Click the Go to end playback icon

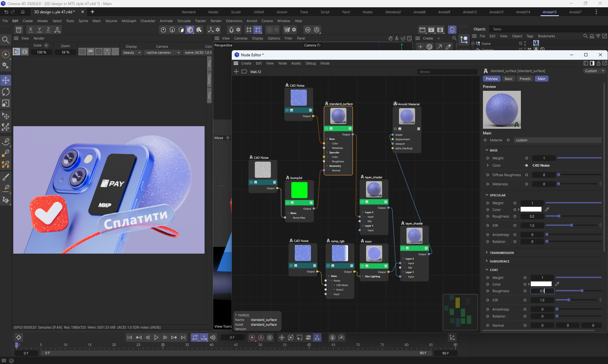(x=183, y=337)
